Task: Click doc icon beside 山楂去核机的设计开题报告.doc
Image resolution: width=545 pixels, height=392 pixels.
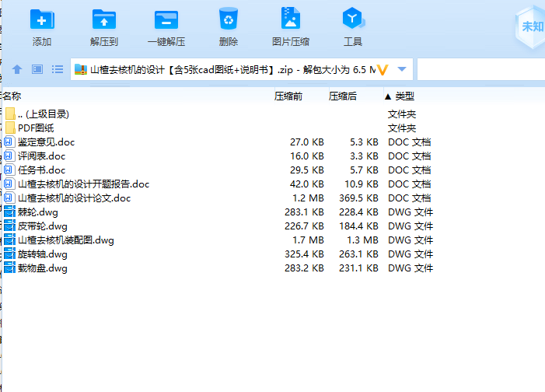Action: [9, 184]
